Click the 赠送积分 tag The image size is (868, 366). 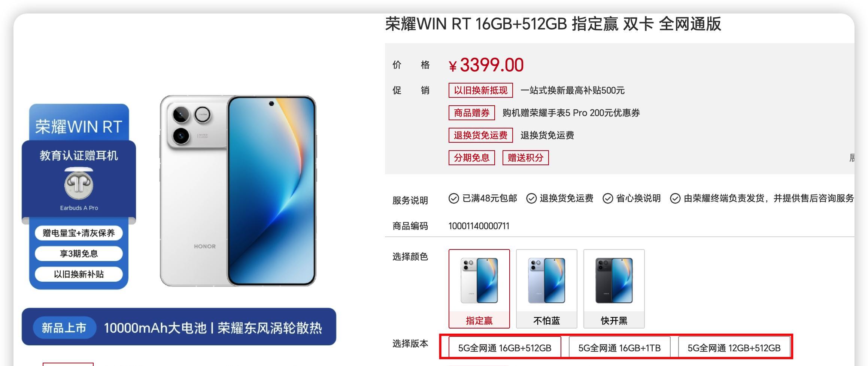coord(526,158)
